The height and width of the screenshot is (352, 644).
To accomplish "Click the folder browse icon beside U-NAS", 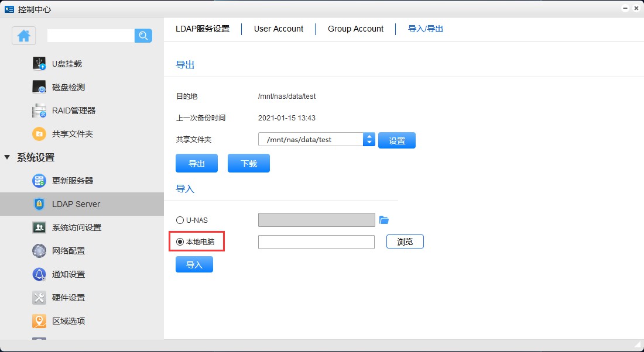I will tap(384, 220).
